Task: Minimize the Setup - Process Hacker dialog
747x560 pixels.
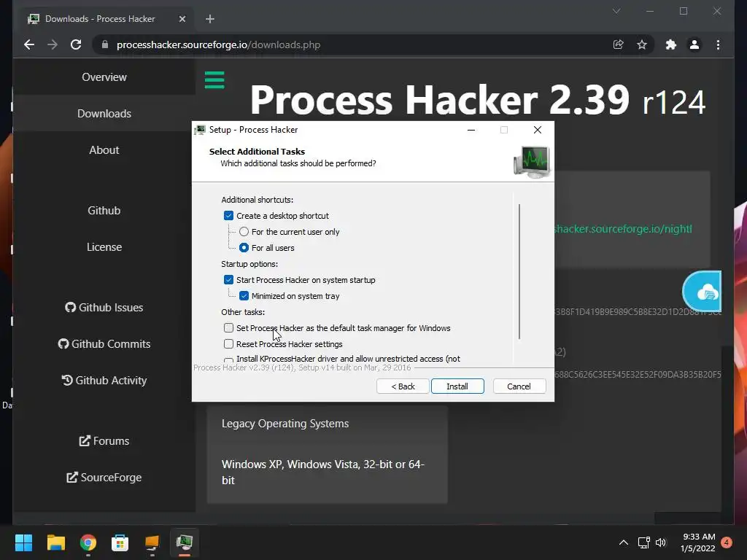Action: coord(471,130)
